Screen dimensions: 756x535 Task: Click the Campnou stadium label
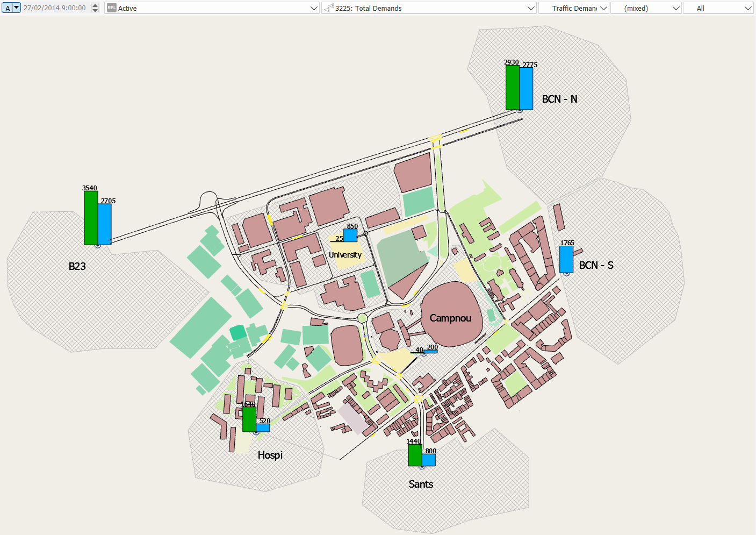pyautogui.click(x=450, y=318)
